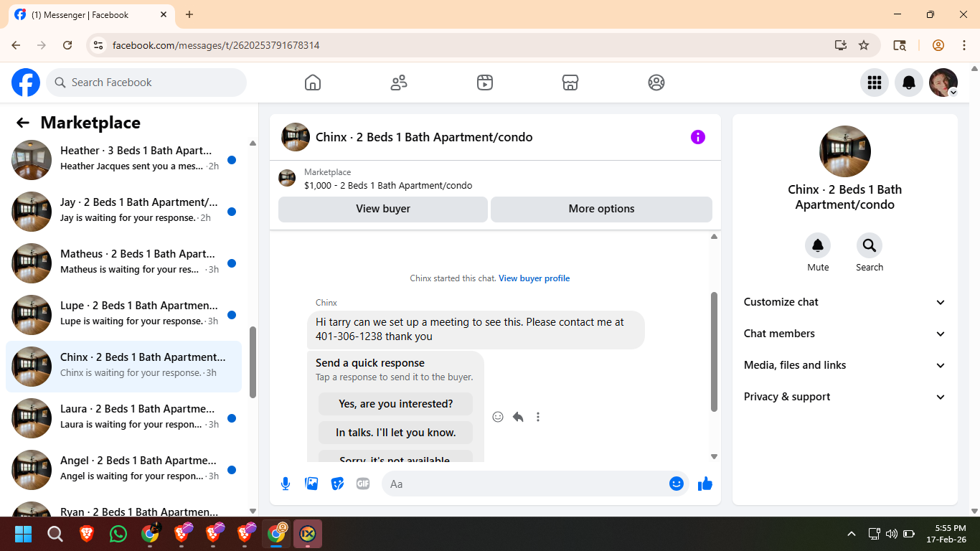The image size is (980, 551).
Task: Open the Video (Reels) icon
Action: 485,83
